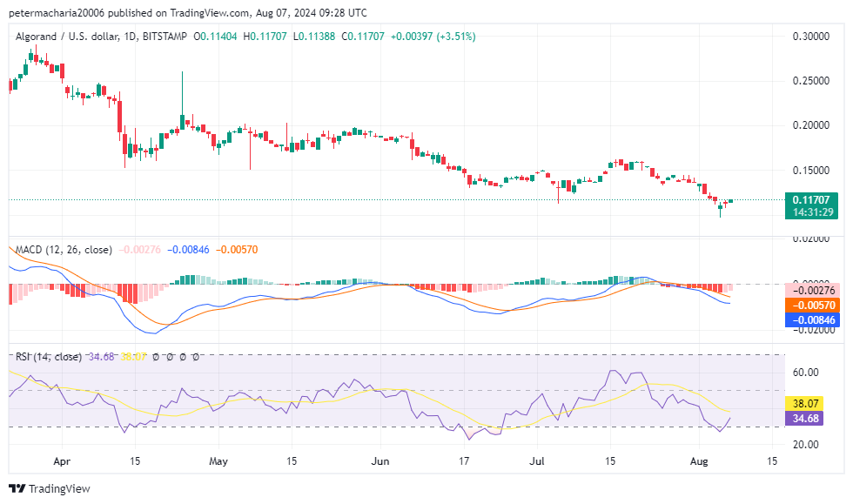Click the third crossed-zero icon in the RSI legend

pyautogui.click(x=183, y=355)
